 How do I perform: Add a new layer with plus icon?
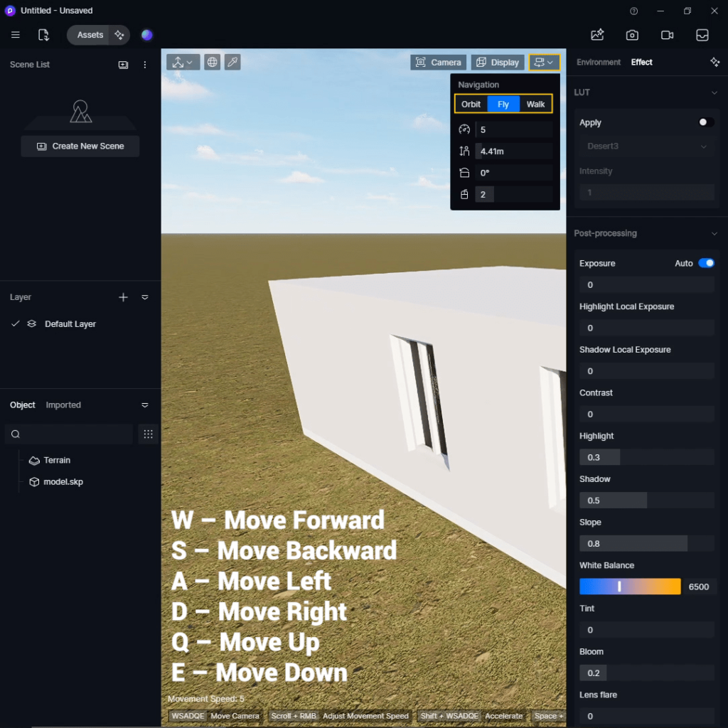point(123,297)
